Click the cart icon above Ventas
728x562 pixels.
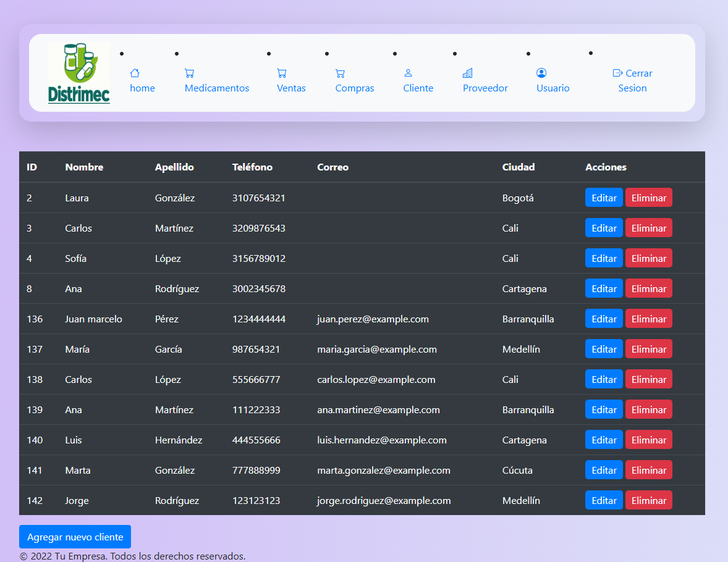(282, 73)
